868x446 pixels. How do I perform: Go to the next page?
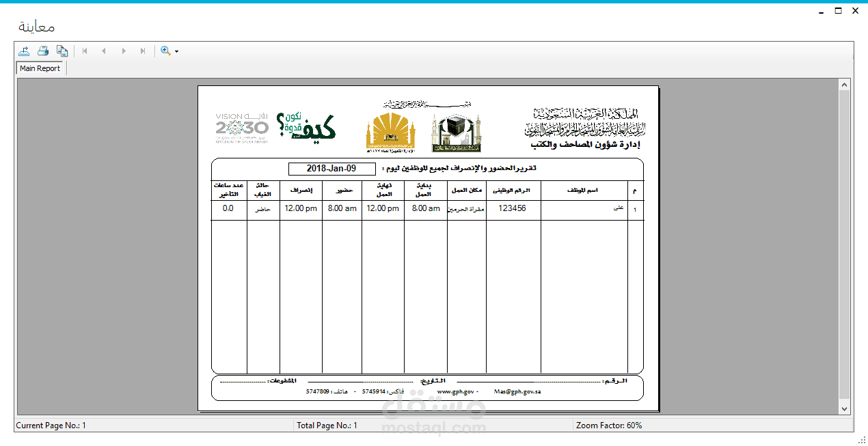coord(123,51)
